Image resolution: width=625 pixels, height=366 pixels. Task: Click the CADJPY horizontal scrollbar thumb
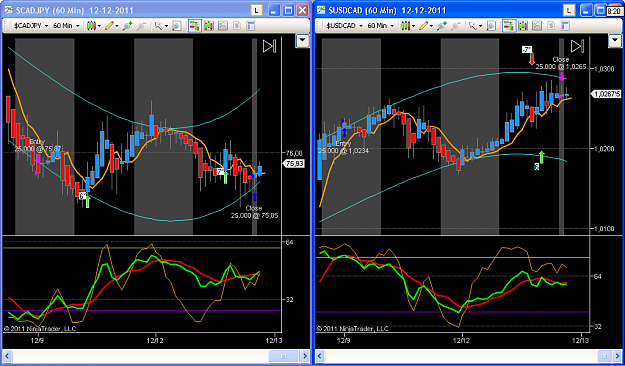(x=283, y=356)
